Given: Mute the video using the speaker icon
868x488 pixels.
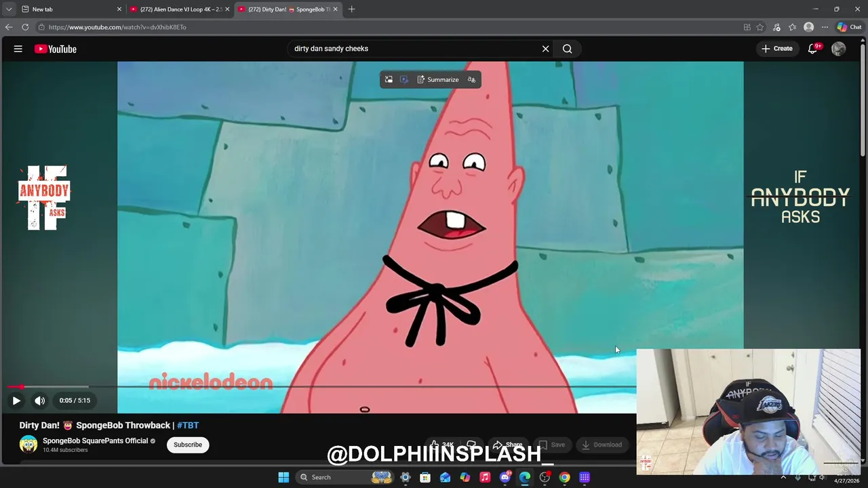Looking at the screenshot, I should [x=40, y=401].
